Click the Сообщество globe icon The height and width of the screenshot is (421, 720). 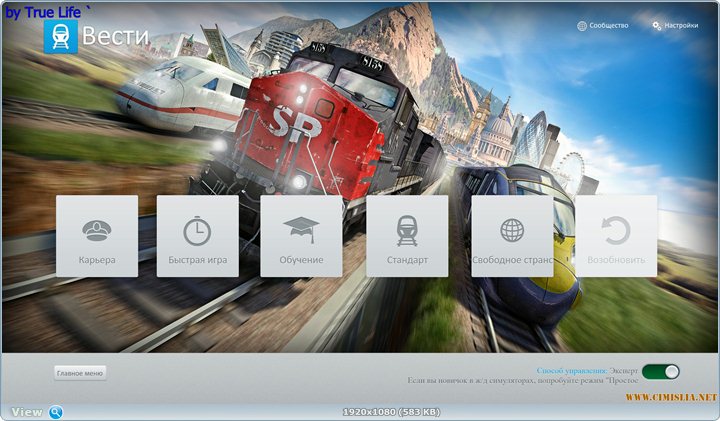[x=582, y=25]
